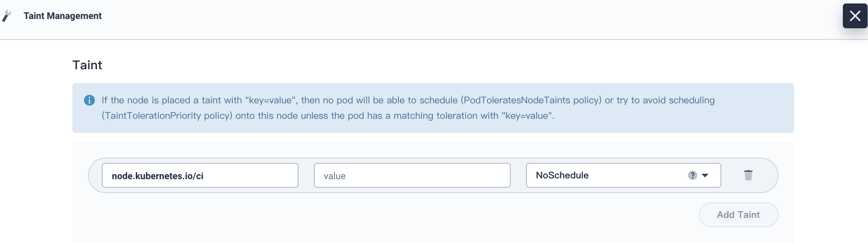
Task: Select the NoSchedule text in the combo box
Action: click(x=562, y=175)
